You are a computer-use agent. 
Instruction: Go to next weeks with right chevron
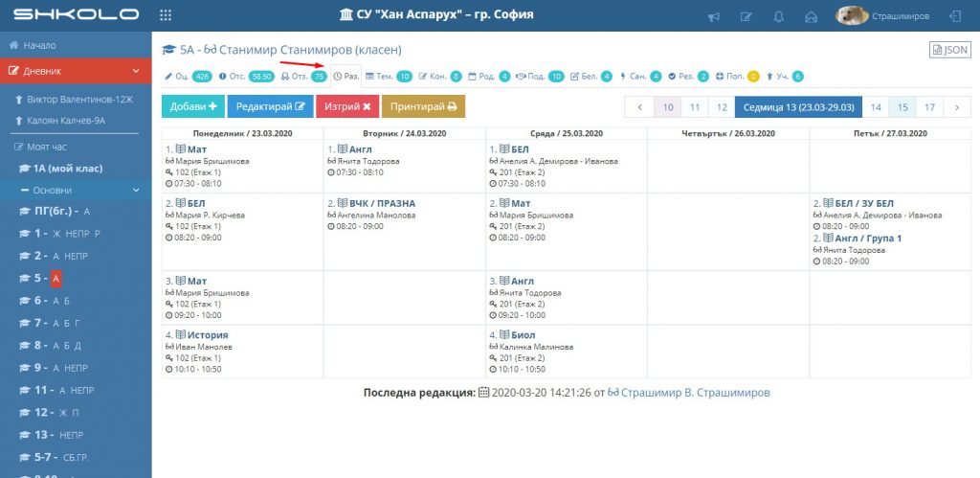click(957, 107)
